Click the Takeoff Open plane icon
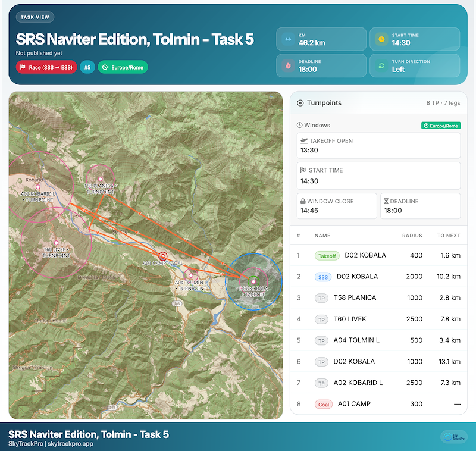The image size is (476, 451). (x=304, y=140)
